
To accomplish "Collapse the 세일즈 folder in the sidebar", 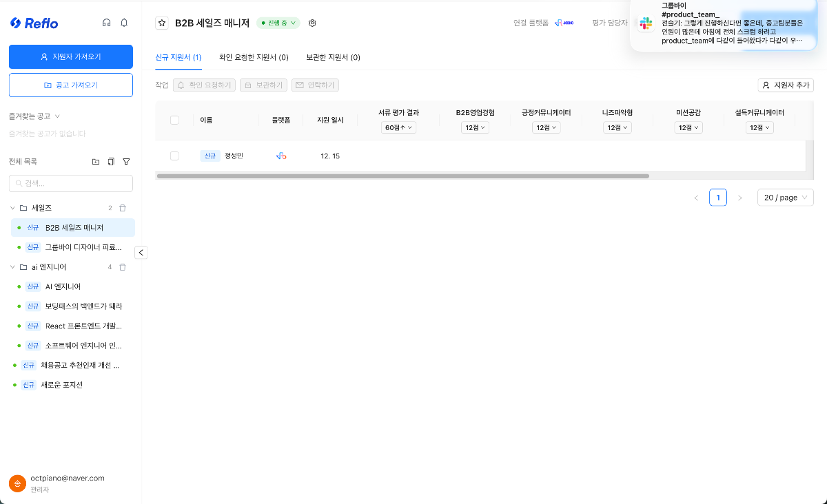I will point(12,207).
